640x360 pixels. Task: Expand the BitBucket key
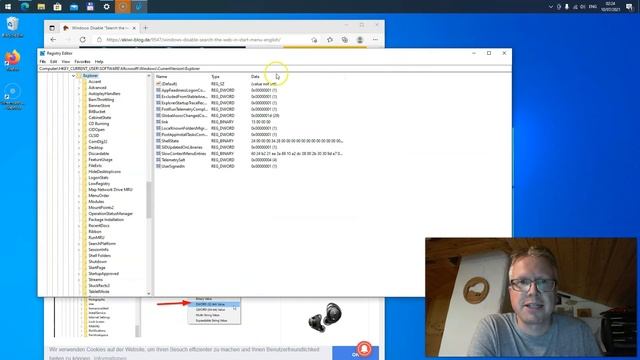point(79,111)
